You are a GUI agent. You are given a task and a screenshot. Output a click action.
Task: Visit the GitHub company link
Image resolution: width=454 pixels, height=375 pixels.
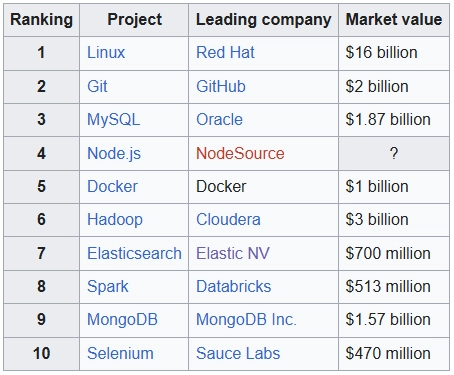221,86
